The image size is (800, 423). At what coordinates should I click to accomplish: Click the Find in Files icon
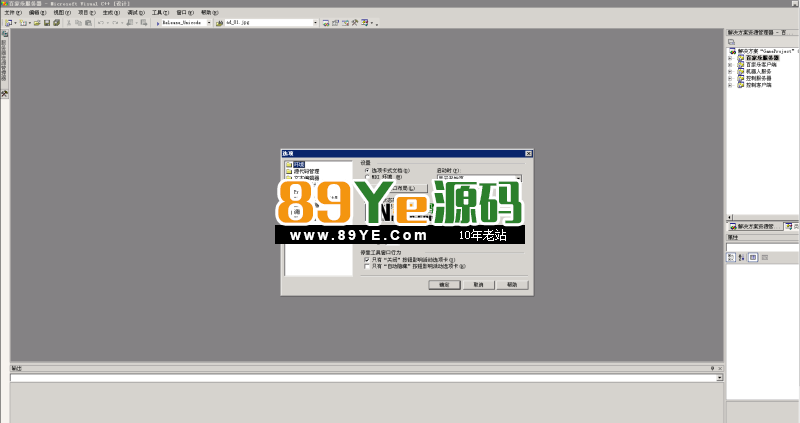(x=219, y=23)
